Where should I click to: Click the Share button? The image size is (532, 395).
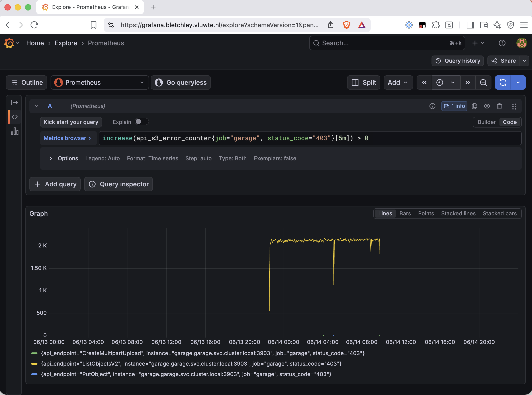503,61
